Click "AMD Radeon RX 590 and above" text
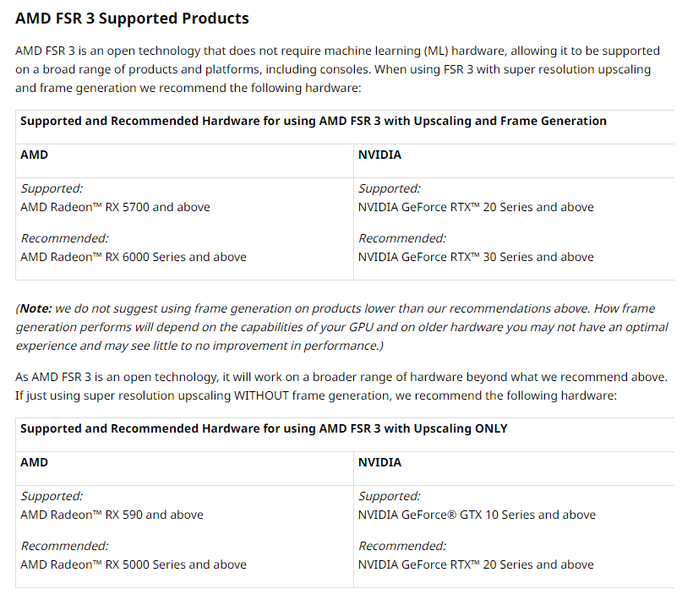 [112, 515]
